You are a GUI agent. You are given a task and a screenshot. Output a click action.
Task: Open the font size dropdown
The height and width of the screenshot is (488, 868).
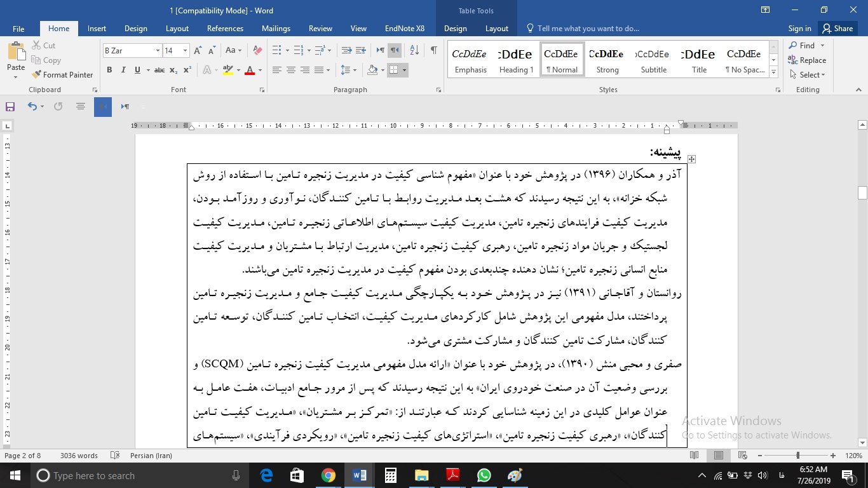coord(184,50)
